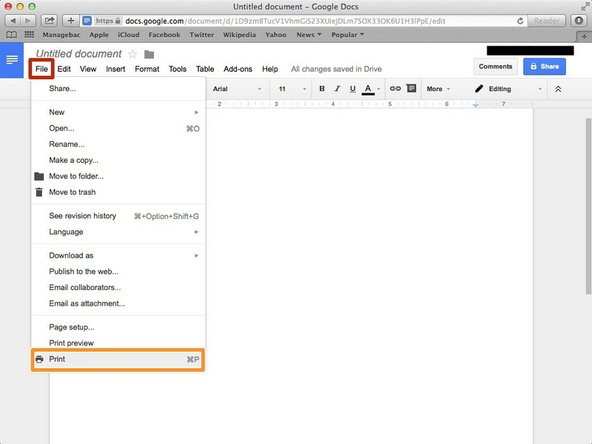Screen dimensions: 592x444
Task: Open the Arial font dropdown
Action: [x=237, y=89]
